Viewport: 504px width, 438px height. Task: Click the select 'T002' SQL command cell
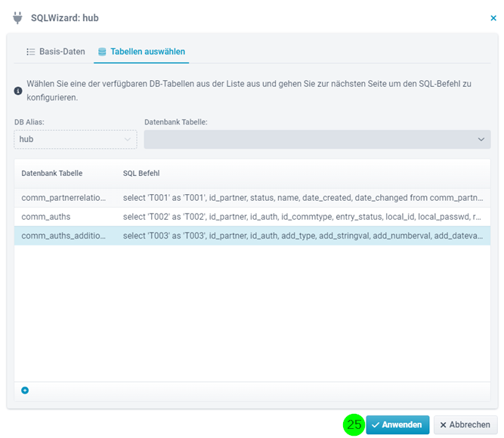[301, 217]
